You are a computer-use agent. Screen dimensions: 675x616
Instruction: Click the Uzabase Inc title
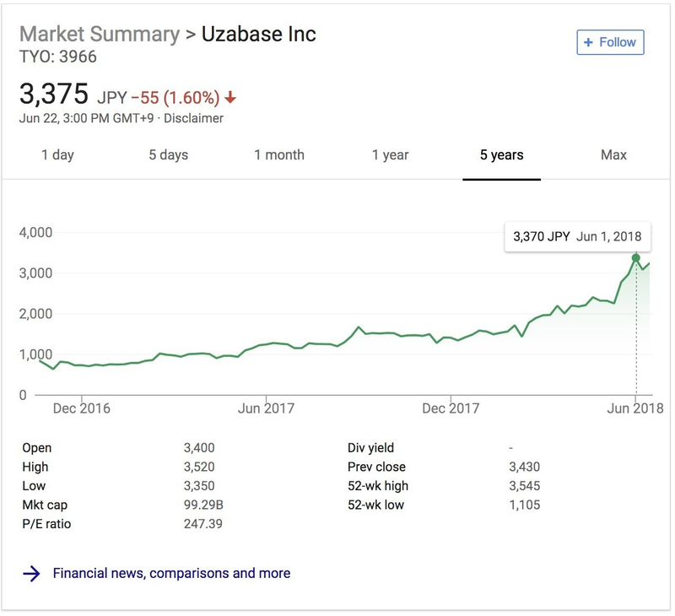(x=259, y=35)
